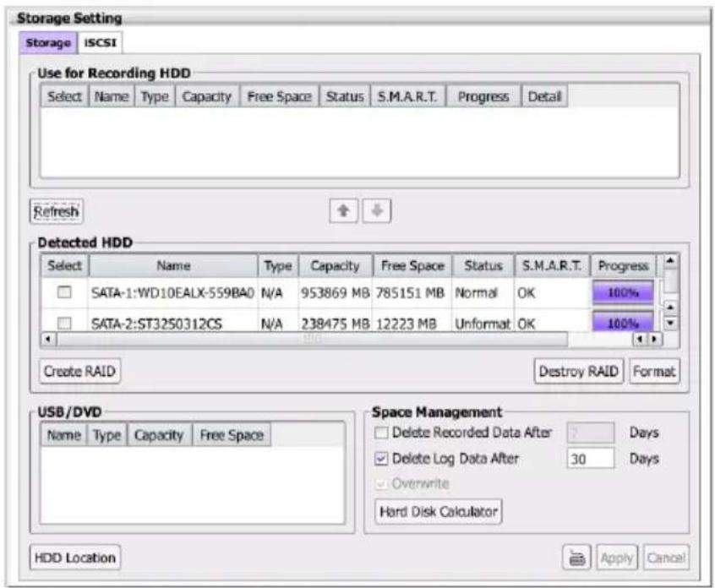Screen dimensions: 715x588
Task: Open the iSCSI tab
Action: tap(101, 43)
